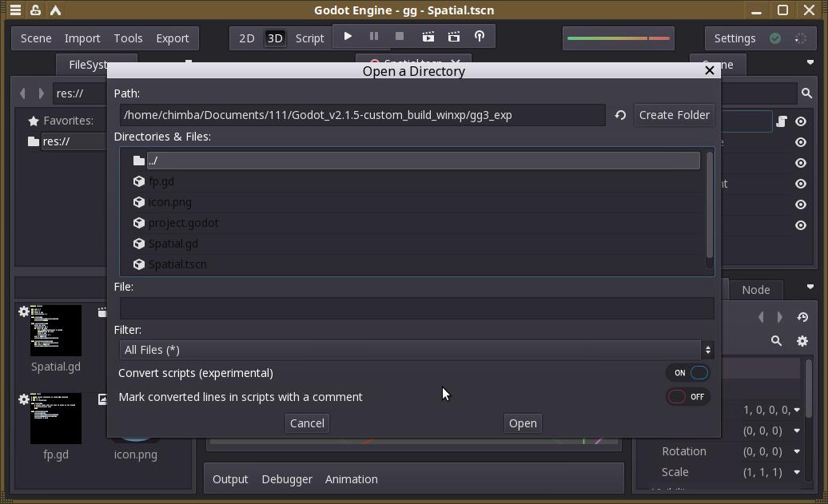
Task: Close the Open a Directory dialog
Action: [x=710, y=70]
